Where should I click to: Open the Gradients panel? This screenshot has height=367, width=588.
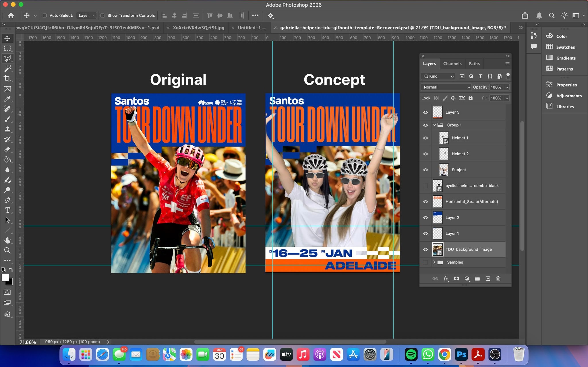click(566, 58)
